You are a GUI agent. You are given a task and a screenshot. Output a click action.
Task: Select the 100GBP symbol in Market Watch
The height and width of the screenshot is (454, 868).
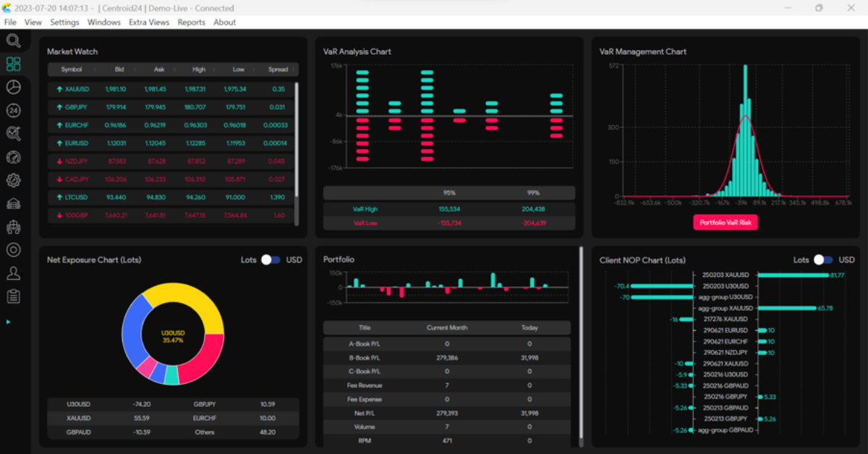[x=76, y=215]
